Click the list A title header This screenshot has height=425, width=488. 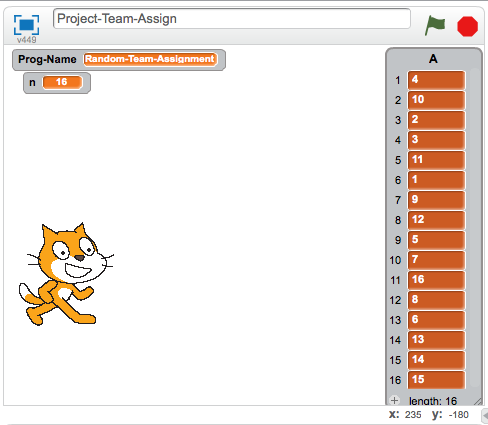click(x=433, y=59)
